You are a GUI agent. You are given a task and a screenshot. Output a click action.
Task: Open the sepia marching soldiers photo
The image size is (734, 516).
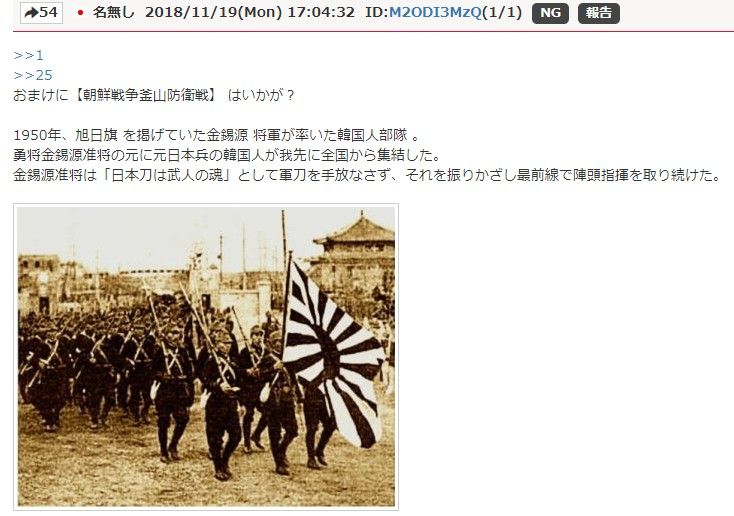tap(206, 357)
